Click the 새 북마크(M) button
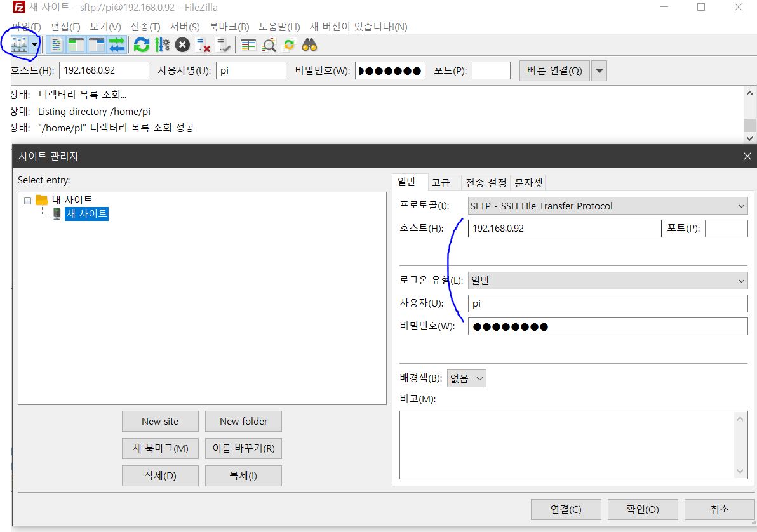757x532 pixels. [160, 448]
